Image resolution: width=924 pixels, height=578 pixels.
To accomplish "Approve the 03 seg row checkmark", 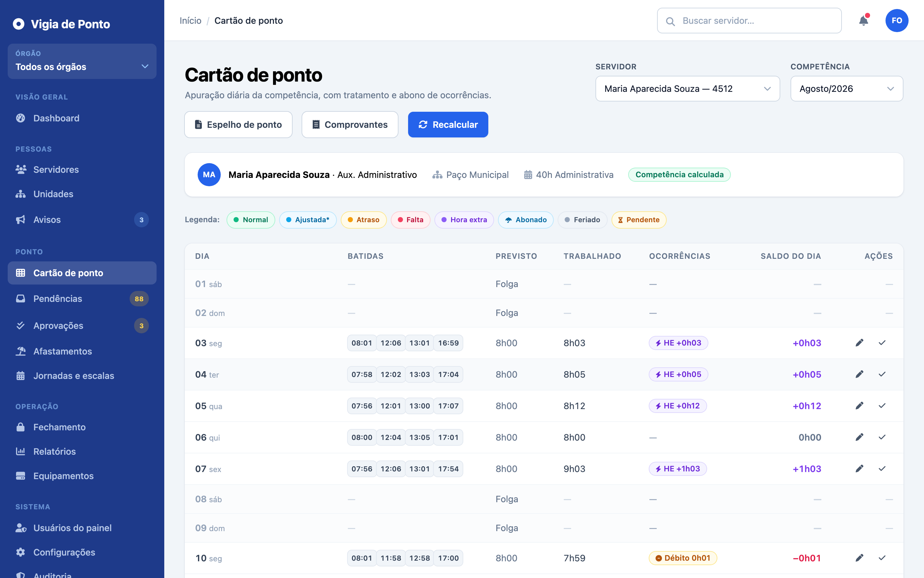I will pos(882,343).
